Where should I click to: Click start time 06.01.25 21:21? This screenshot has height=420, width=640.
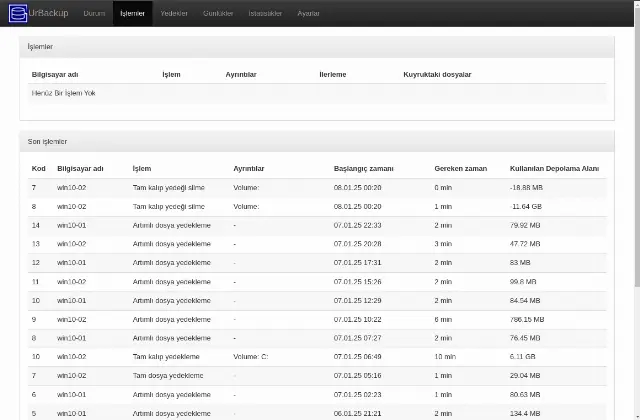tap(358, 413)
